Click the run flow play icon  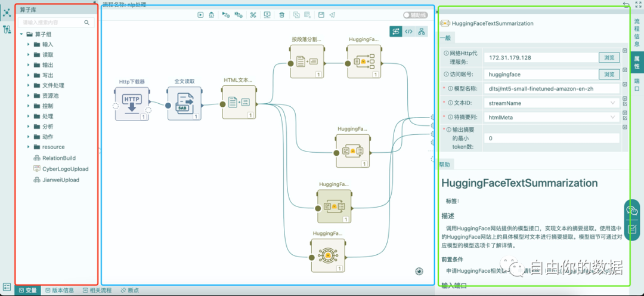pyautogui.click(x=200, y=15)
